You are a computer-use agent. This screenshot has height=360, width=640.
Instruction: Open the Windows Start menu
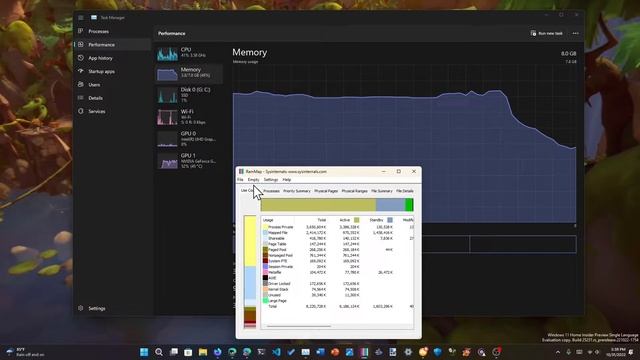(x=144, y=352)
